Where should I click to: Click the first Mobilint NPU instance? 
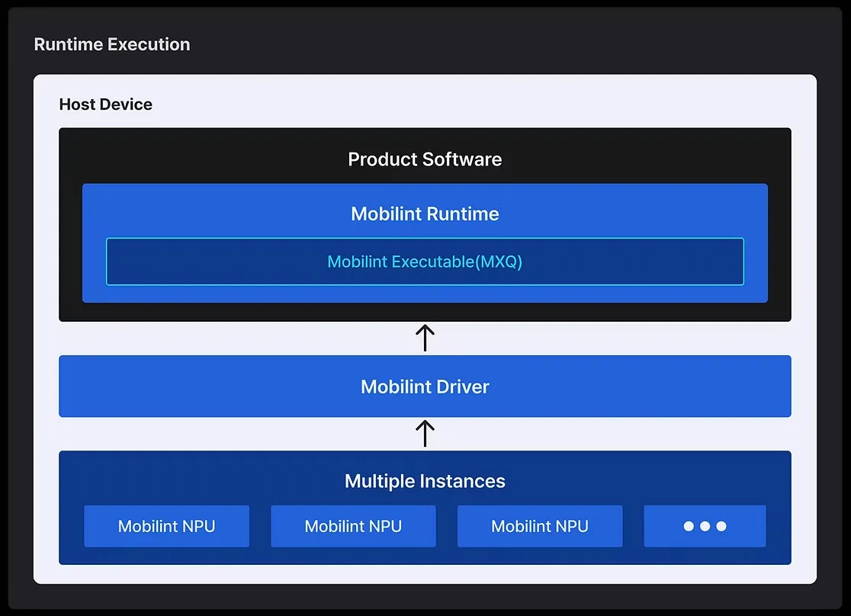[x=166, y=526]
